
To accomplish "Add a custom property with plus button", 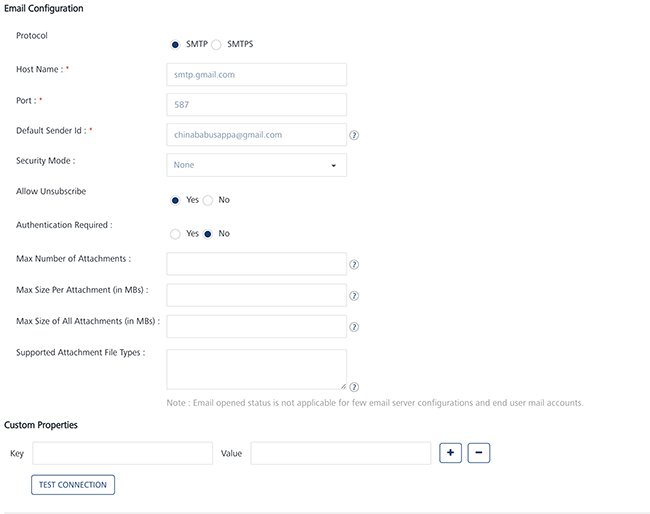I will click(x=450, y=453).
